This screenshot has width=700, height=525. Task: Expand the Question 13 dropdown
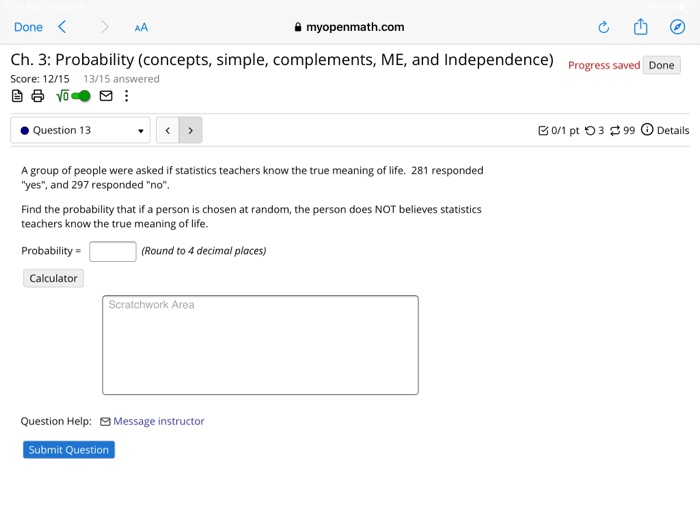[x=80, y=130]
